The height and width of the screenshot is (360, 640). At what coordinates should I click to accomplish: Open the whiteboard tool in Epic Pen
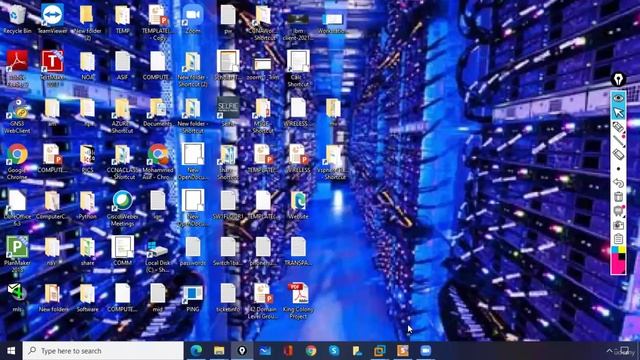618,211
